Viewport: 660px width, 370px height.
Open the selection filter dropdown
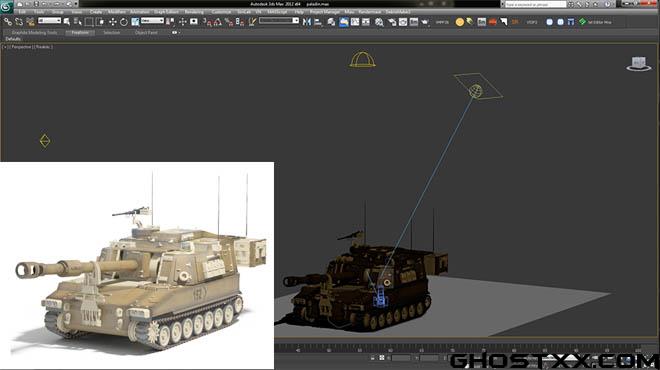click(49, 21)
